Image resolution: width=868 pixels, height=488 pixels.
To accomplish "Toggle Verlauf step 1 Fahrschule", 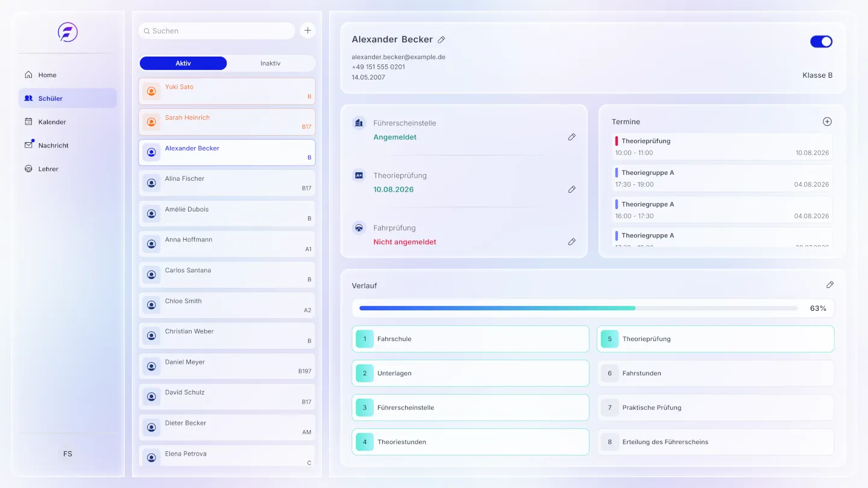I will point(470,339).
